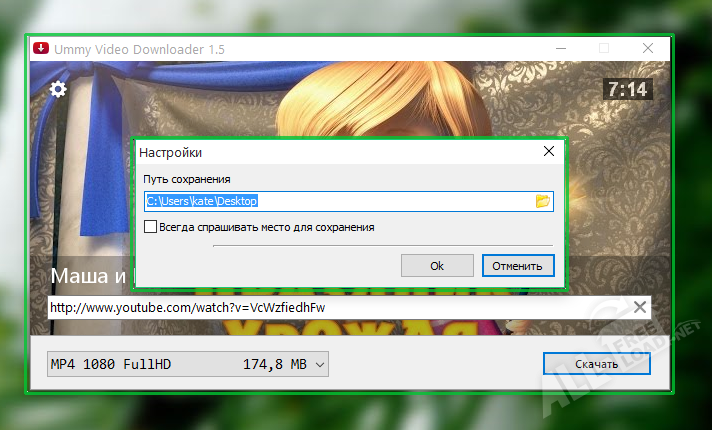Close the Настройки dialog with its X
712x430 pixels.
point(548,152)
